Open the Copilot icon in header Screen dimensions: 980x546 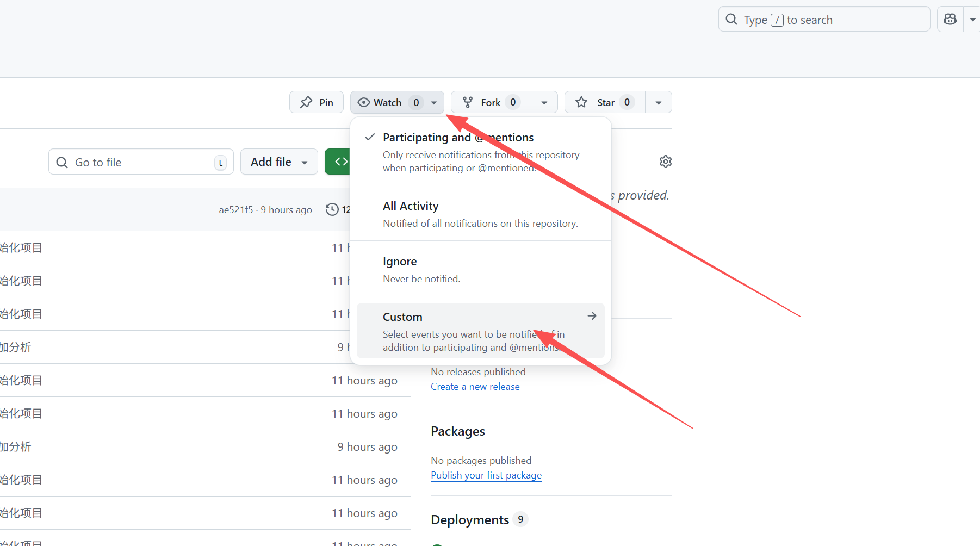coord(950,20)
